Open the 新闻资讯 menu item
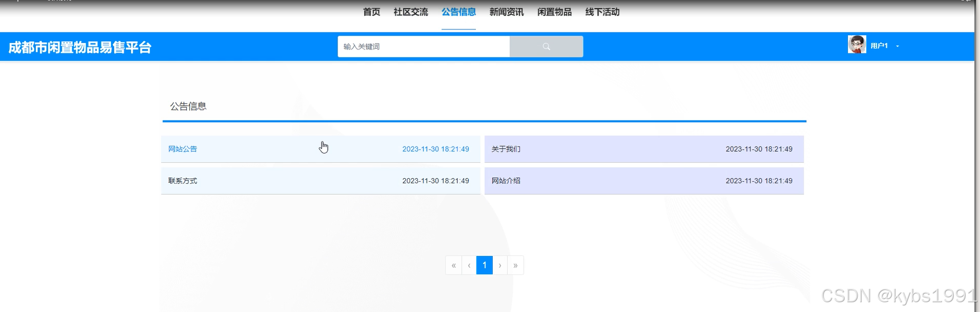 tap(506, 12)
